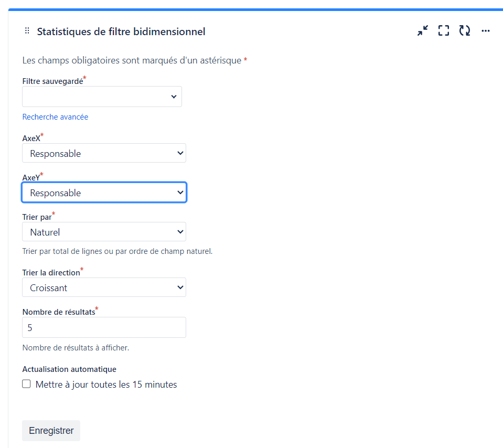Expand gadget to full screen

(x=444, y=31)
